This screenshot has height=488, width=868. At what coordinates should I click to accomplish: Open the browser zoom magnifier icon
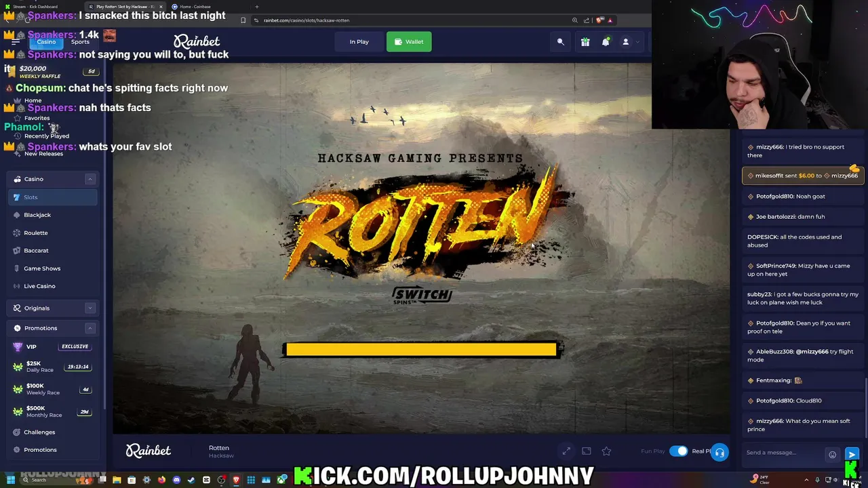click(574, 20)
